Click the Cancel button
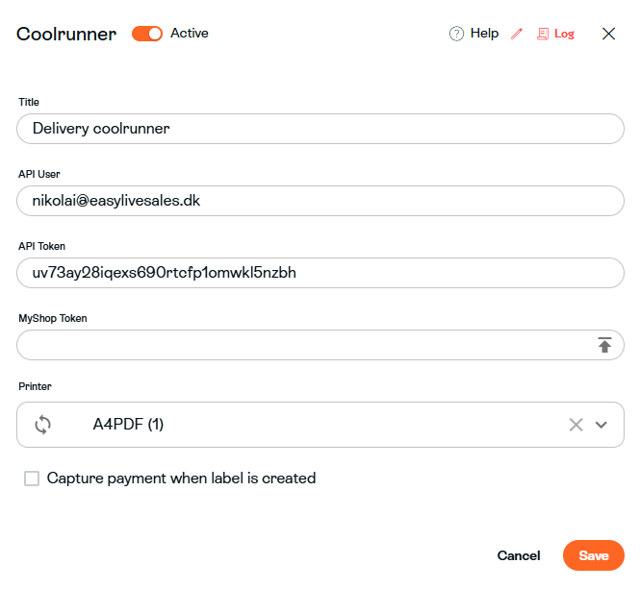 point(518,555)
